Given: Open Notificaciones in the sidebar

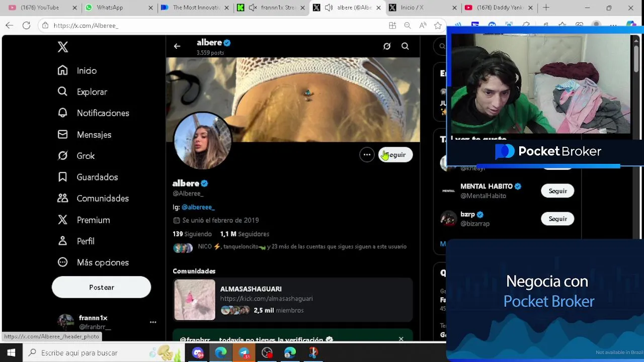Looking at the screenshot, I should pyautogui.click(x=93, y=113).
